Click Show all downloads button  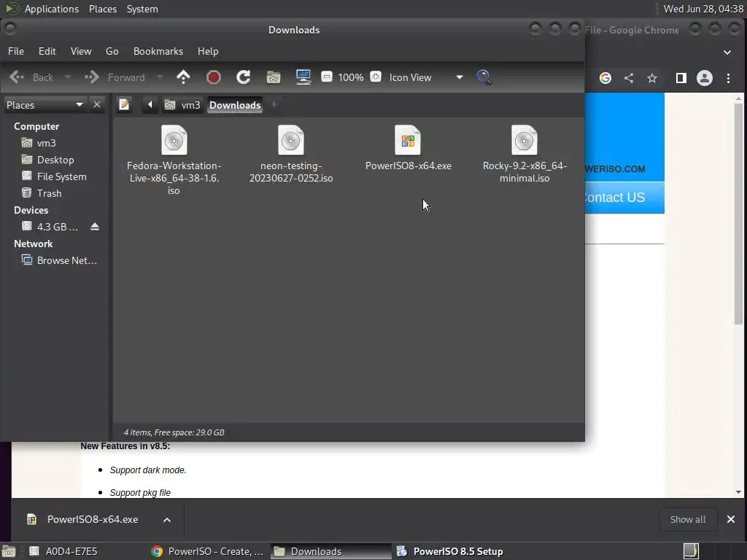tap(688, 519)
